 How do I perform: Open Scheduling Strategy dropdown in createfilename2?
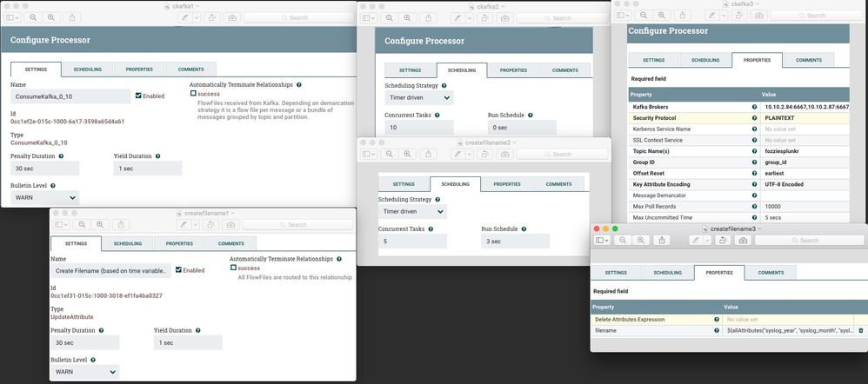coord(412,211)
